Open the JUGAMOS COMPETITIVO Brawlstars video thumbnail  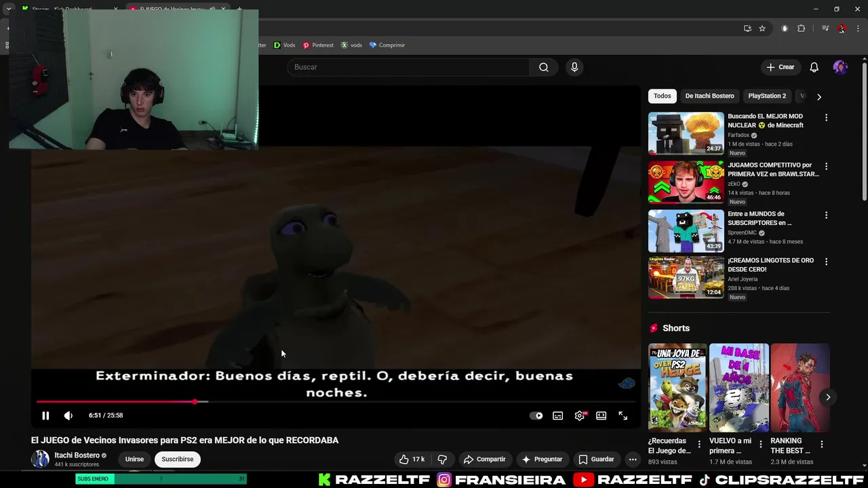click(686, 182)
